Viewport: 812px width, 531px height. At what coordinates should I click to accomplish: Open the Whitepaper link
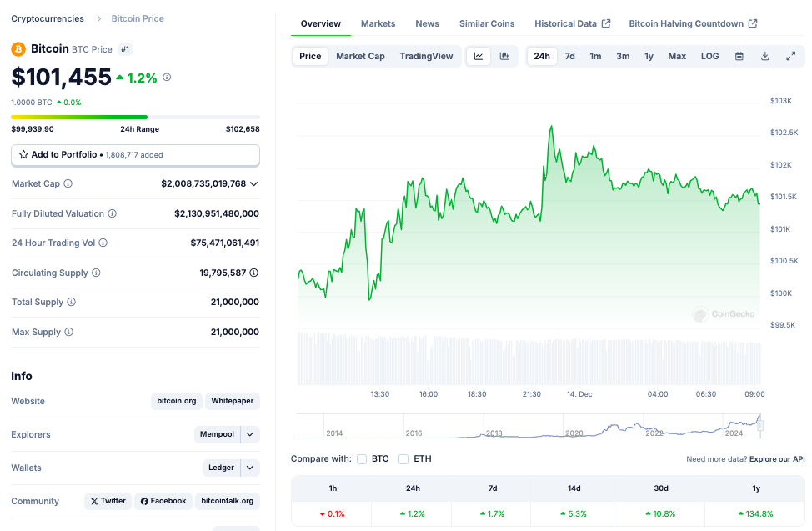(x=233, y=401)
